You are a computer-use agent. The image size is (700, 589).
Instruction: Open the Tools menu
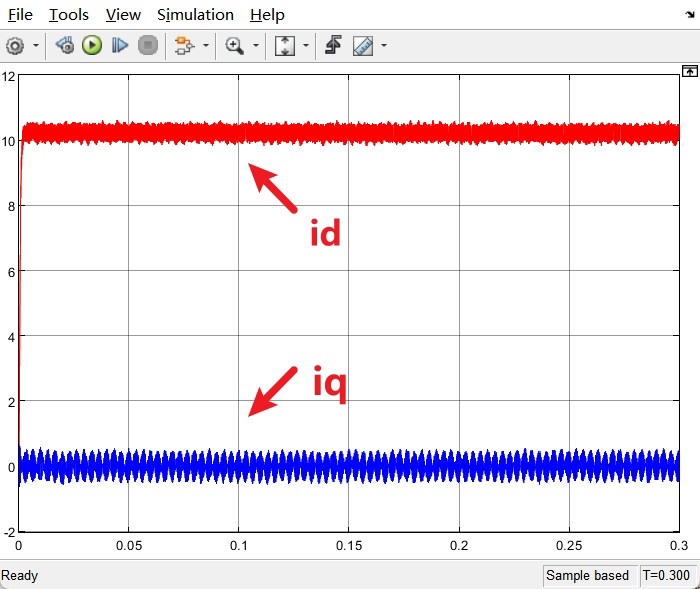click(x=69, y=15)
